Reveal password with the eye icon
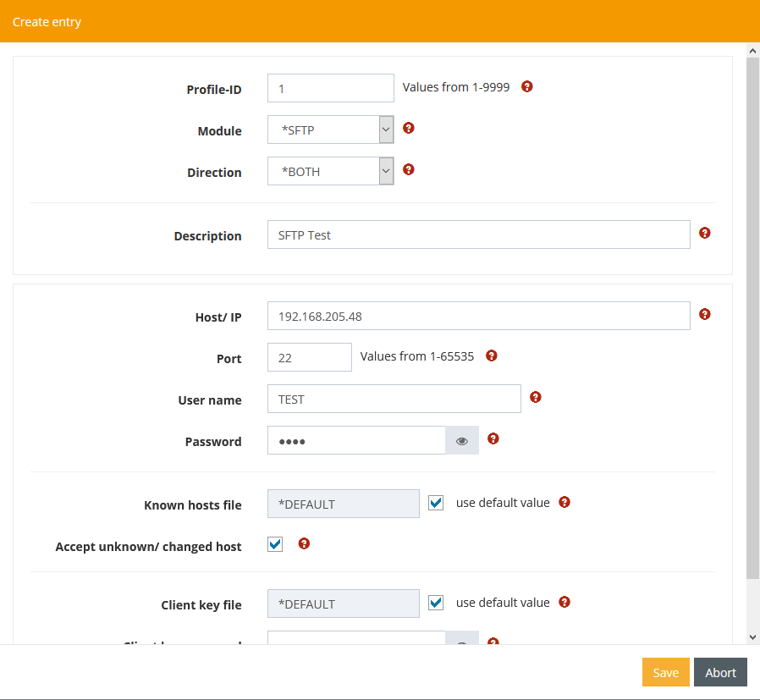 click(462, 441)
